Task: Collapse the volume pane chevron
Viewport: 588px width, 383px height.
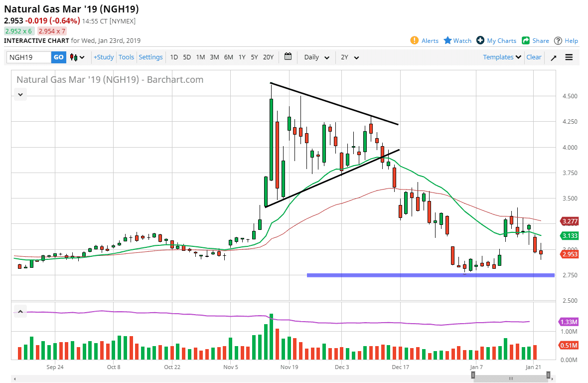Action: click(x=20, y=312)
